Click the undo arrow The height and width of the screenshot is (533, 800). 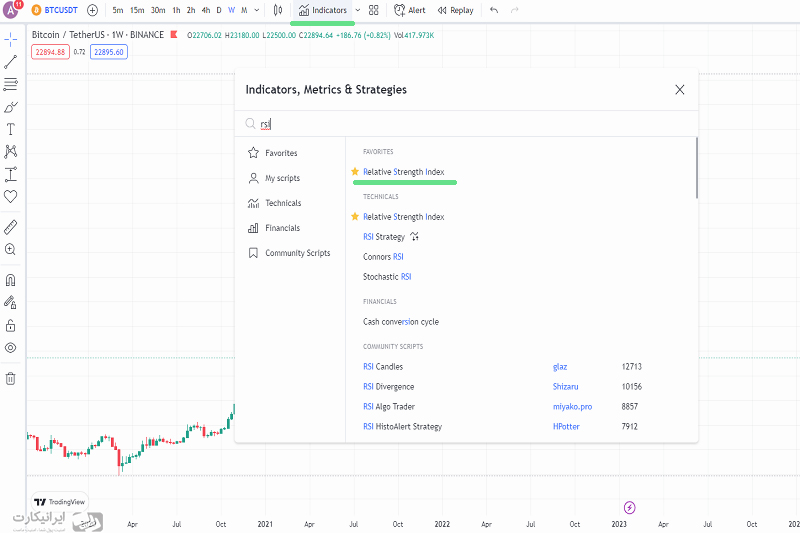click(x=494, y=10)
